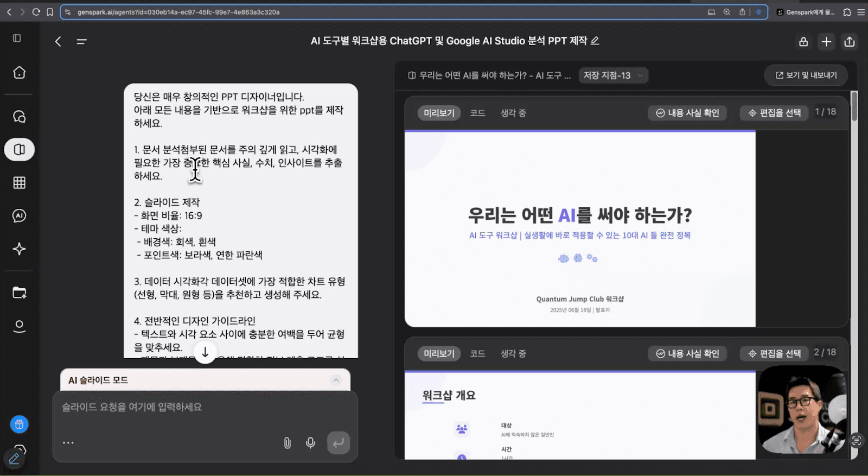Viewport: 868px width, 476px height.
Task: Select the AI slides icon in sidebar
Action: point(20,150)
